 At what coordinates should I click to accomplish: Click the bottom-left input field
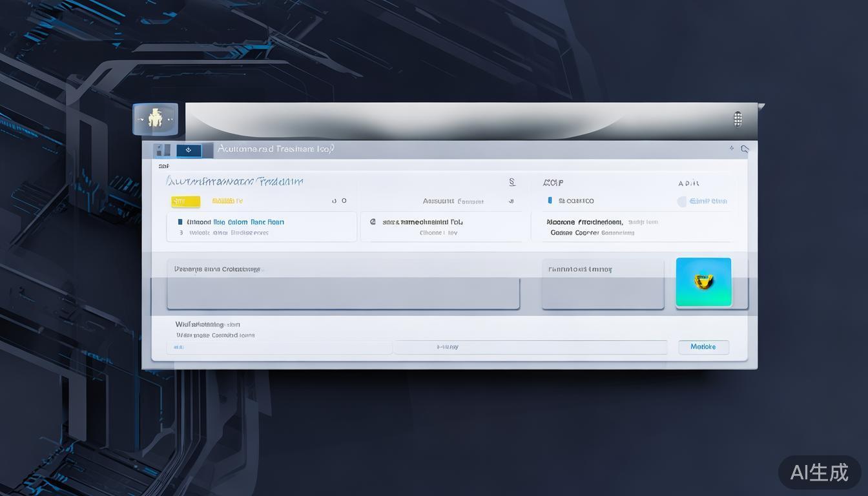click(279, 347)
